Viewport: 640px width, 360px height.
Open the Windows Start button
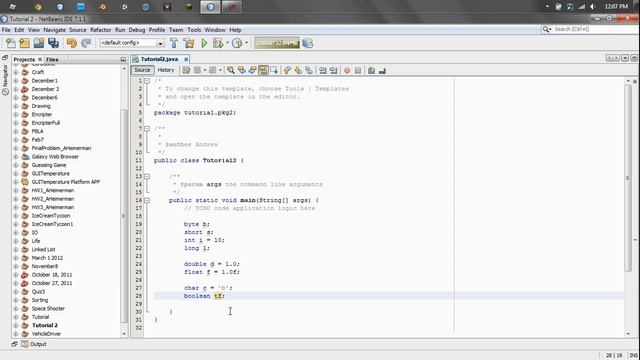point(12,7)
